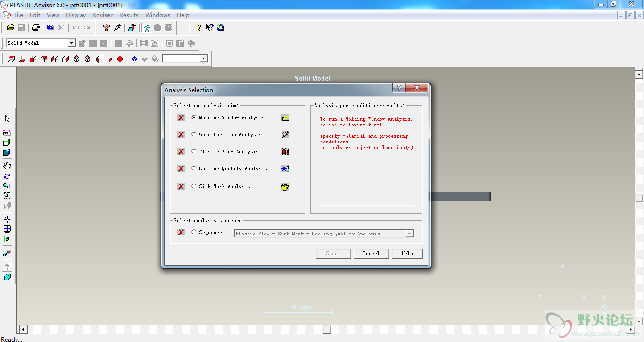Open the adviser figure with question mark icon
Screen dimensions: 644x342
click(x=107, y=28)
